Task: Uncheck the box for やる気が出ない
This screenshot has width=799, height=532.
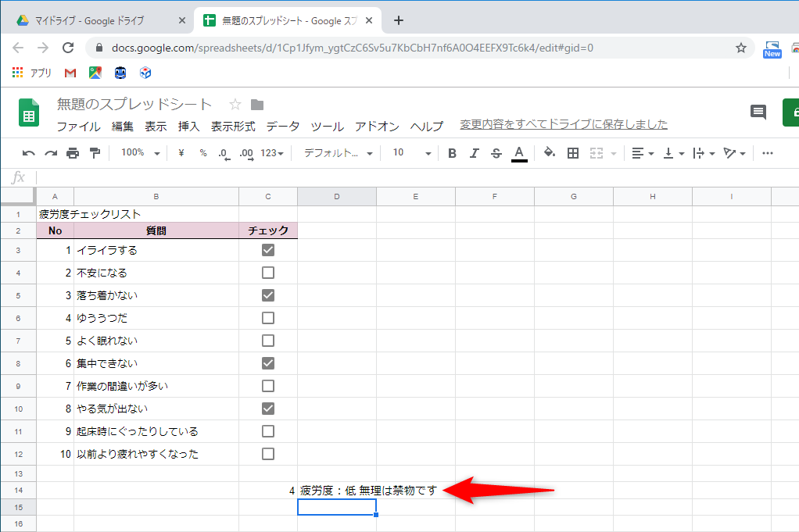Action: (268, 408)
